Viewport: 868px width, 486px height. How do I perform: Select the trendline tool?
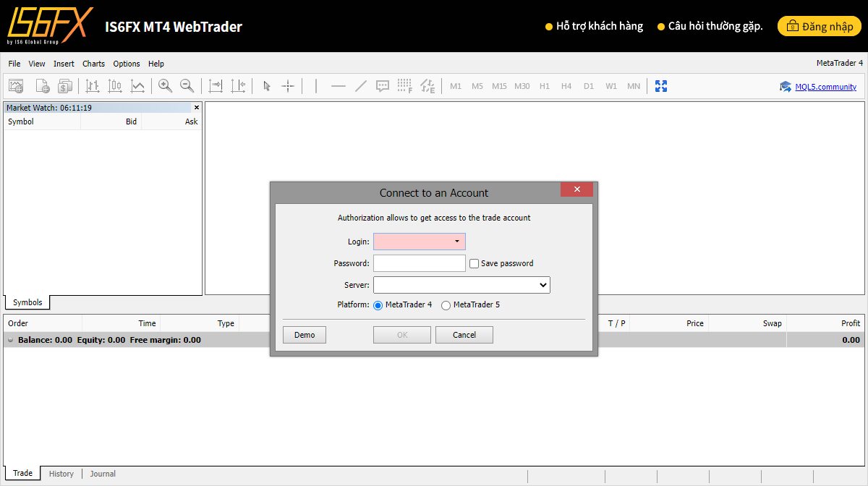point(361,86)
